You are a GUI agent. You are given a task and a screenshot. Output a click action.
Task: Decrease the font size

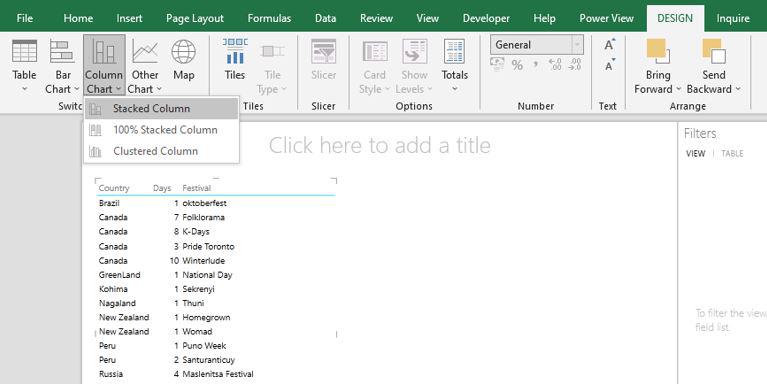(x=609, y=65)
